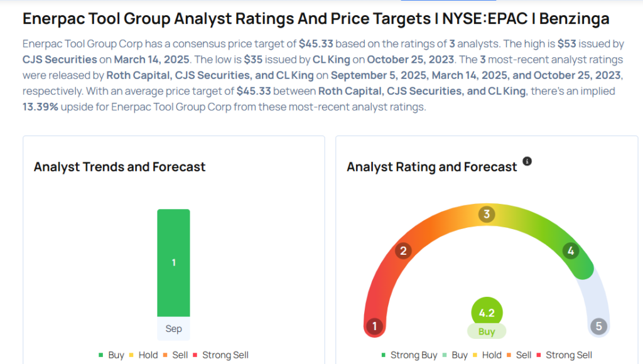Toggle Hold legend in Analyst Trends chart
The image size is (643, 364).
(143, 355)
